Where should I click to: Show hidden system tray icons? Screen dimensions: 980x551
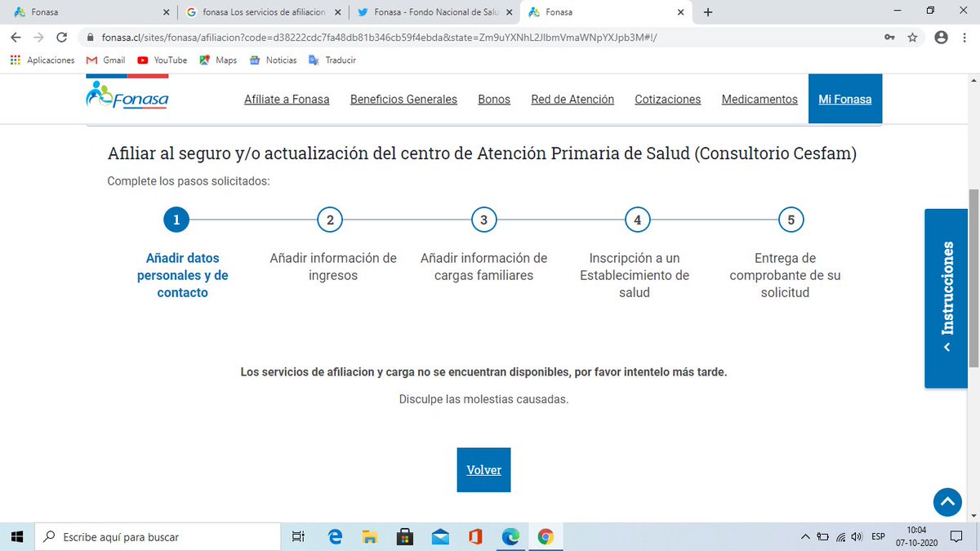pyautogui.click(x=806, y=536)
